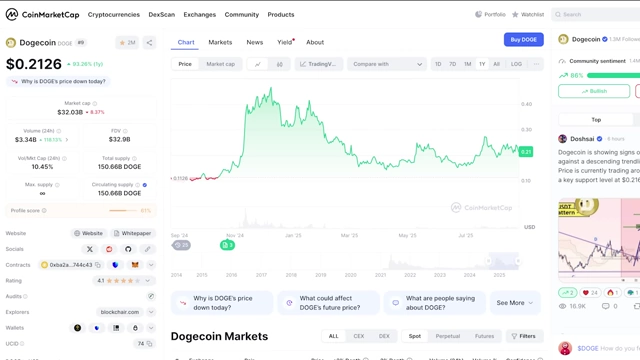The height and width of the screenshot is (360, 640).
Task: Open chart more options ellipsis
Action: tap(536, 64)
